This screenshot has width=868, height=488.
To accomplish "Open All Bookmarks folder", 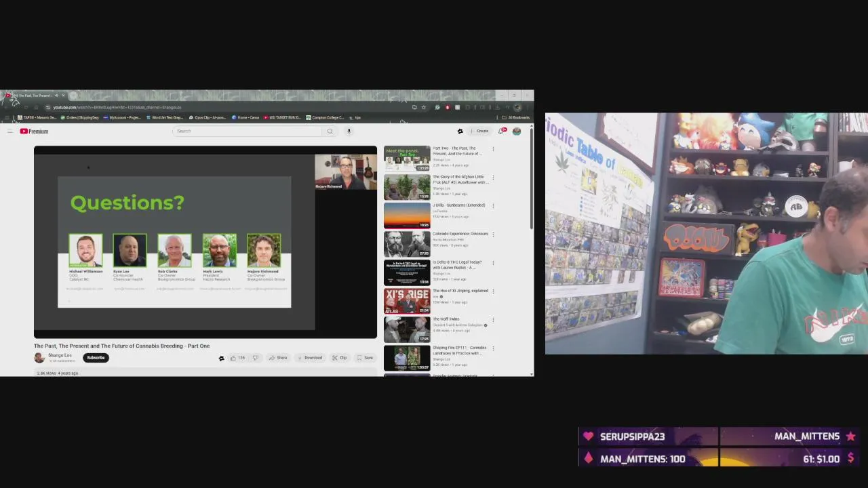I will [516, 117].
